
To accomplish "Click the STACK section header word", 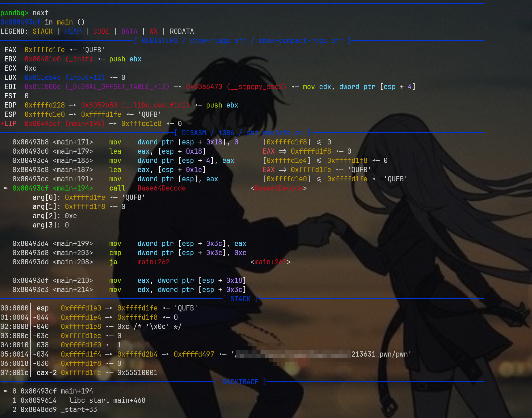I will pyautogui.click(x=240, y=299).
